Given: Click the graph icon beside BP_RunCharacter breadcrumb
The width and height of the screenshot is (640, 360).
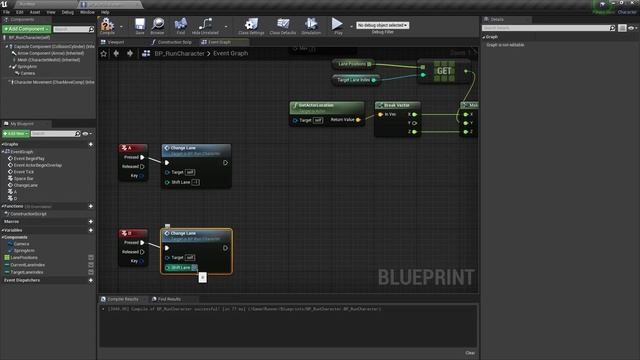Looking at the screenshot, I should (146, 53).
